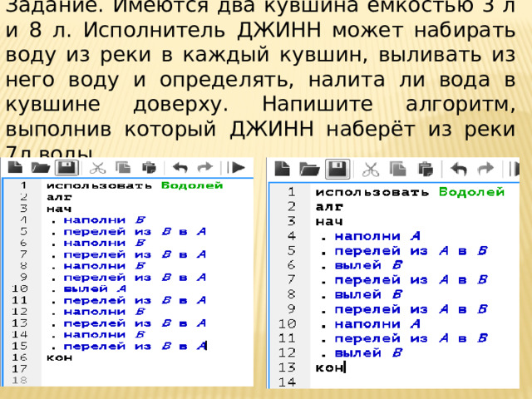This screenshot has width=532, height=399.
Task: Click 'наполни Б' on line 12 of left editor
Action: point(105,312)
